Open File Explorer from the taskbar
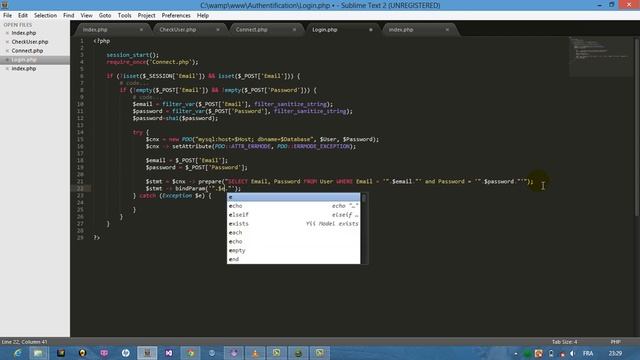Viewport: 640px width, 360px height. click(38, 353)
